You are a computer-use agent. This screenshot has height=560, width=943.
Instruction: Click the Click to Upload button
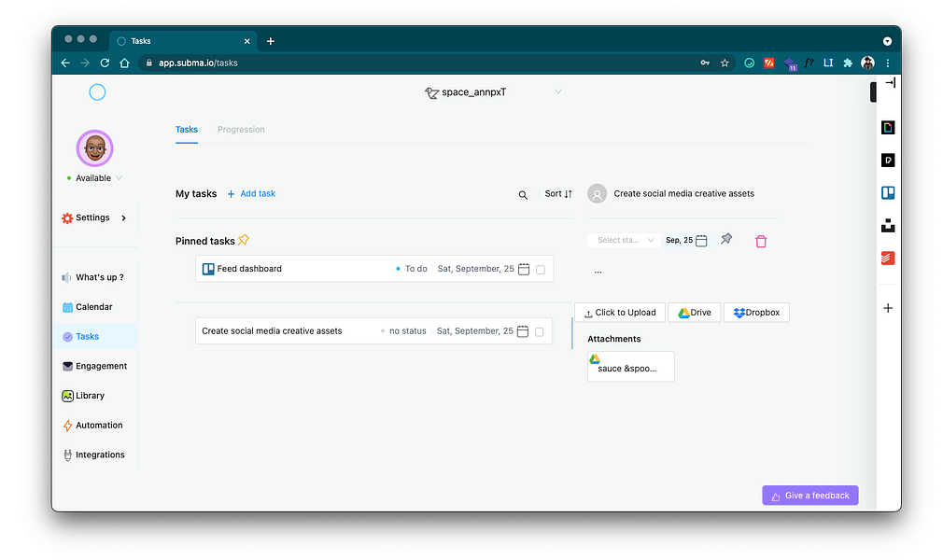pos(620,313)
